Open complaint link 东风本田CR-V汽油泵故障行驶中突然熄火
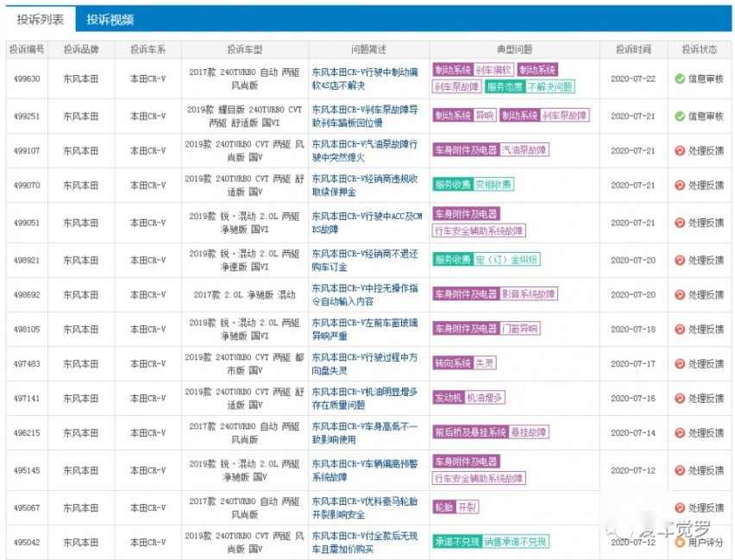The width and height of the screenshot is (735, 560). click(365, 150)
